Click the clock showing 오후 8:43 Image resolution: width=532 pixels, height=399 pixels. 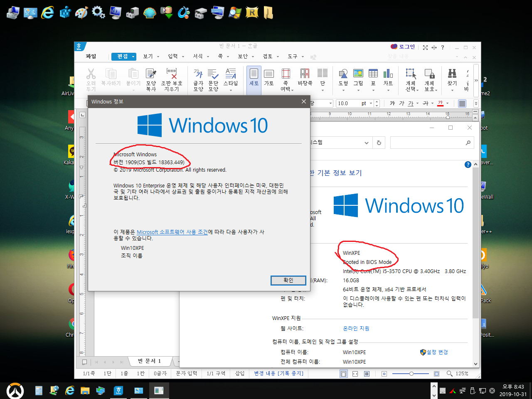tap(513, 387)
